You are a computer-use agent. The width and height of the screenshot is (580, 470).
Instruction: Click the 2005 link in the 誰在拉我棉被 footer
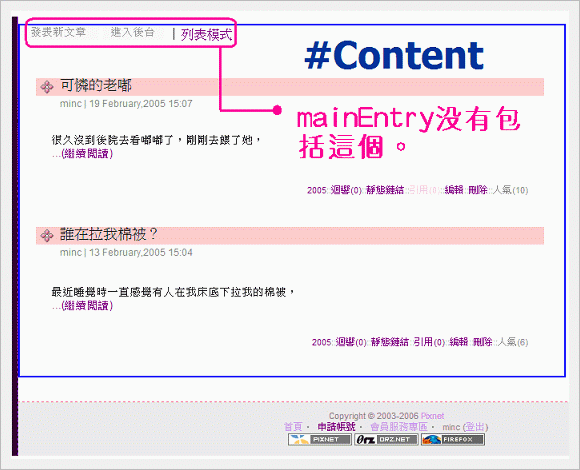[321, 342]
